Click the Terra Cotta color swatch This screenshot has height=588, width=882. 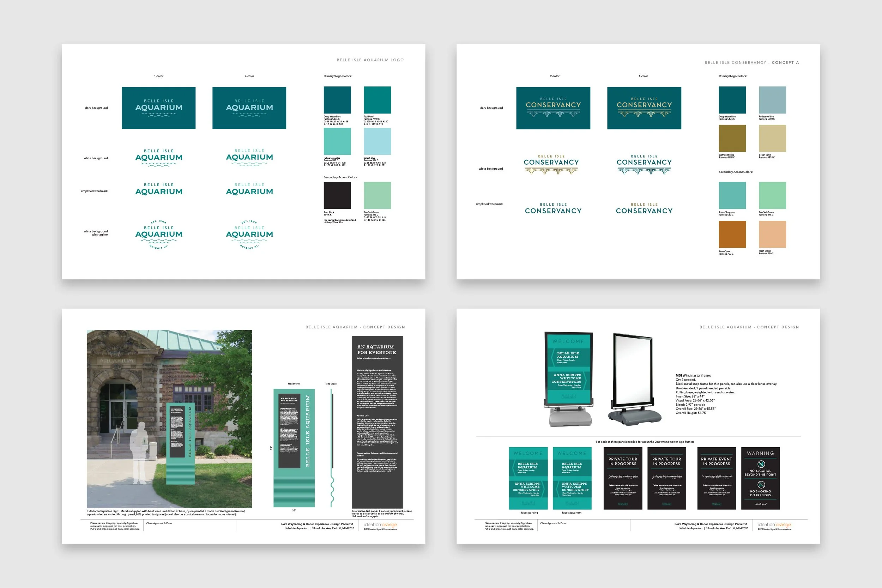pos(732,234)
